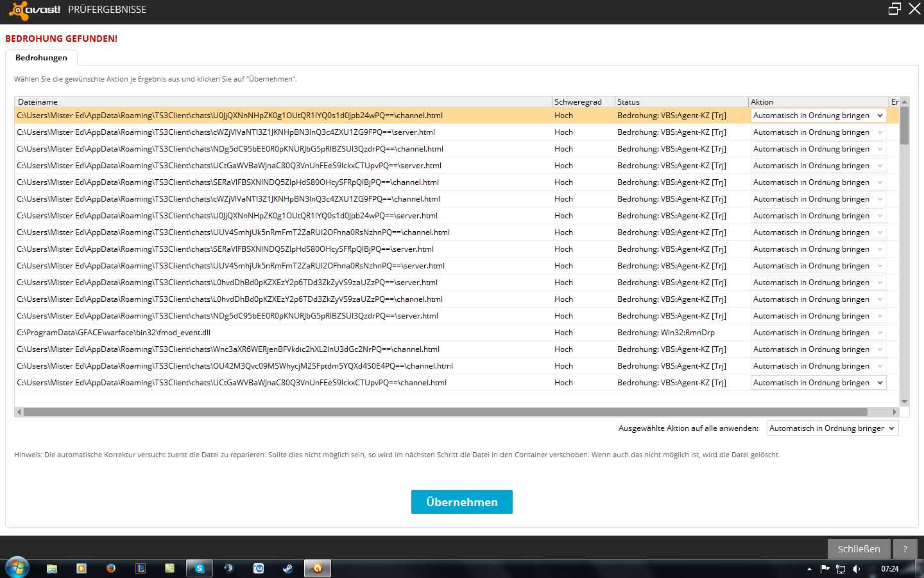Image resolution: width=924 pixels, height=578 pixels.
Task: Sort by the Status column header
Action: click(681, 101)
